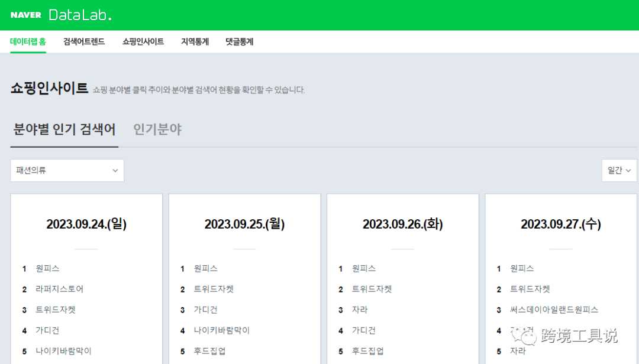Click the NAVER logo
The height and width of the screenshot is (364, 639).
point(25,15)
